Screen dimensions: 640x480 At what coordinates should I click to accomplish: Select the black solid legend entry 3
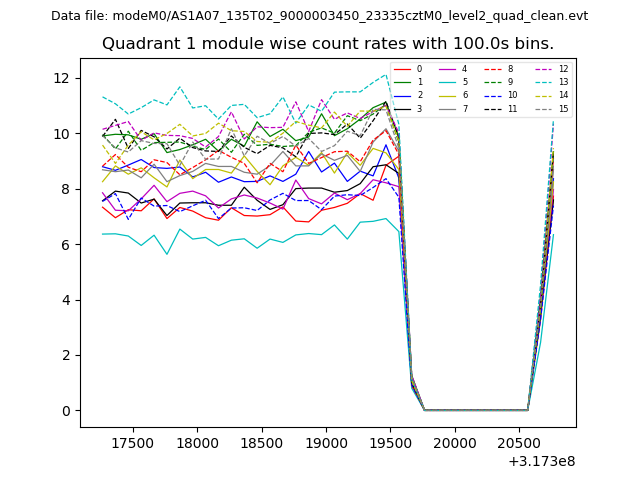[407, 108]
